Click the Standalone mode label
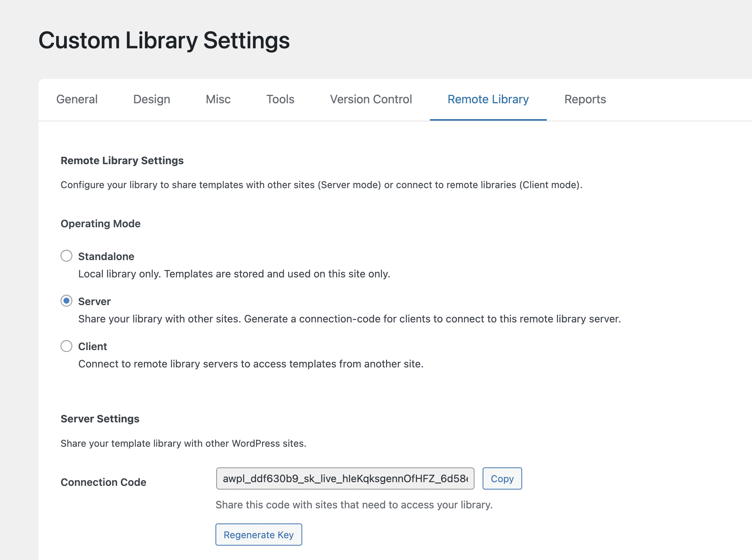This screenshot has width=752, height=560. 106,256
